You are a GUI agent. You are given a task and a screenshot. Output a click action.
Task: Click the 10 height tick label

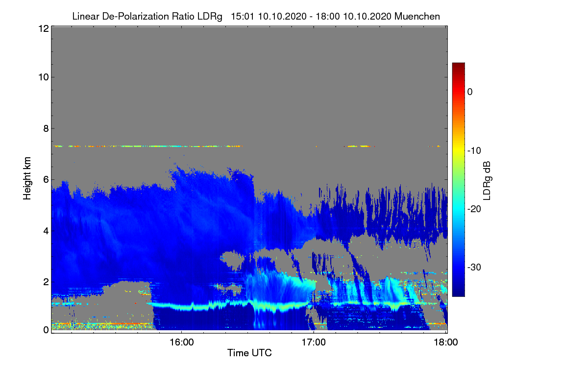43,77
